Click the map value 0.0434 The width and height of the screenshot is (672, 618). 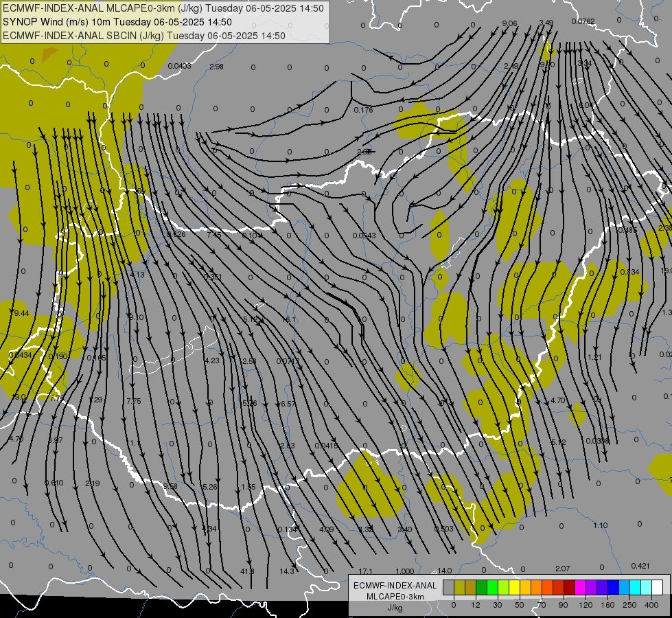click(20, 355)
